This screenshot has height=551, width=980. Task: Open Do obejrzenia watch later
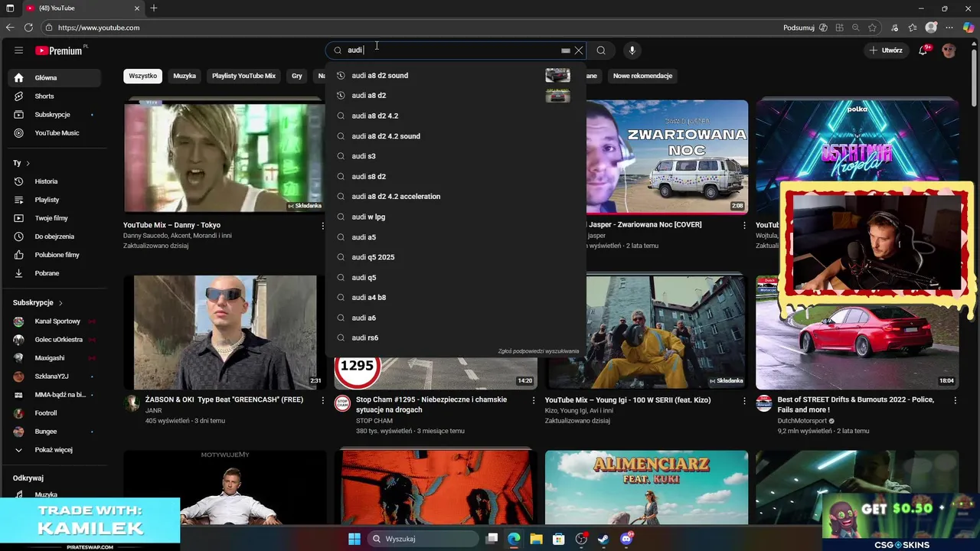pyautogui.click(x=54, y=236)
